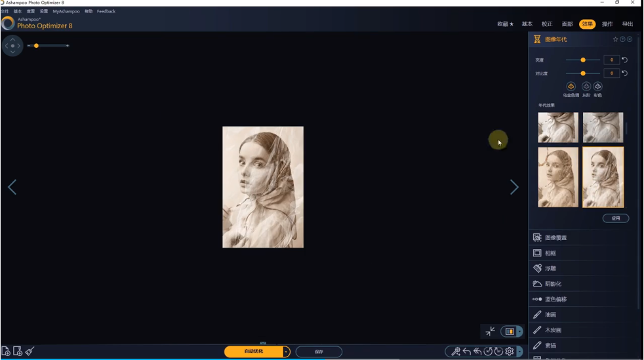Click the Shadowing cloud icon

[537, 284]
